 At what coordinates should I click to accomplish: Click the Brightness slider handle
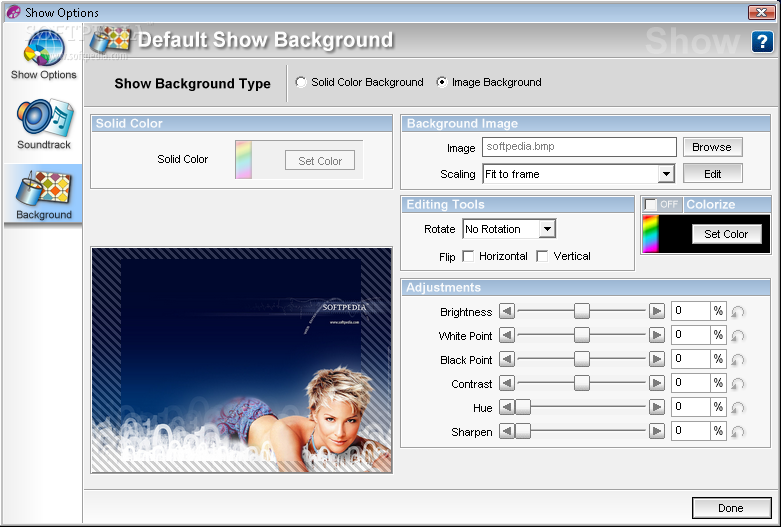coord(581,311)
